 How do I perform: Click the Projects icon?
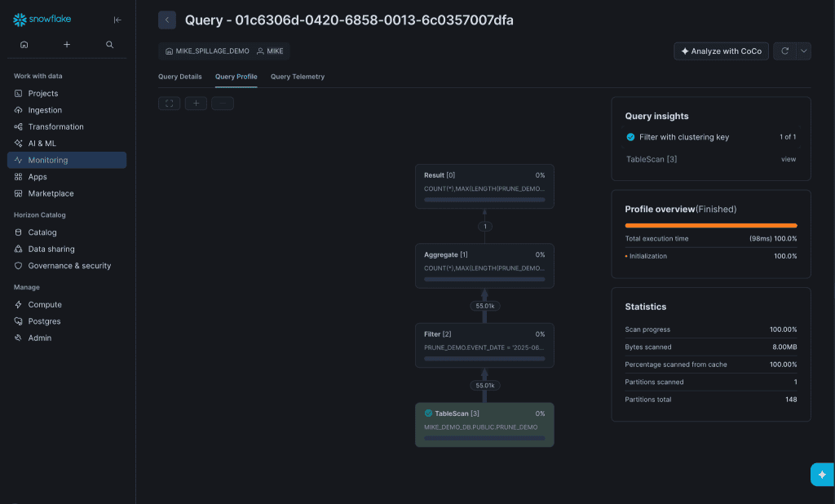18,93
